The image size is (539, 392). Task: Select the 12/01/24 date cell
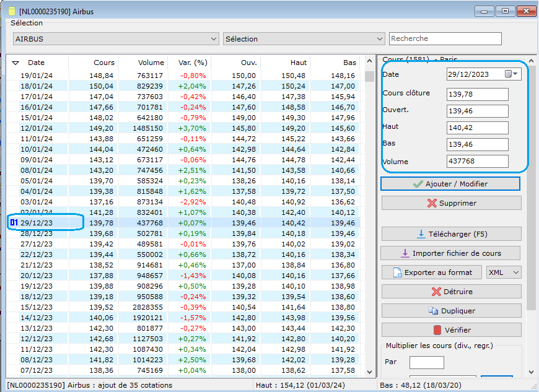click(x=37, y=128)
